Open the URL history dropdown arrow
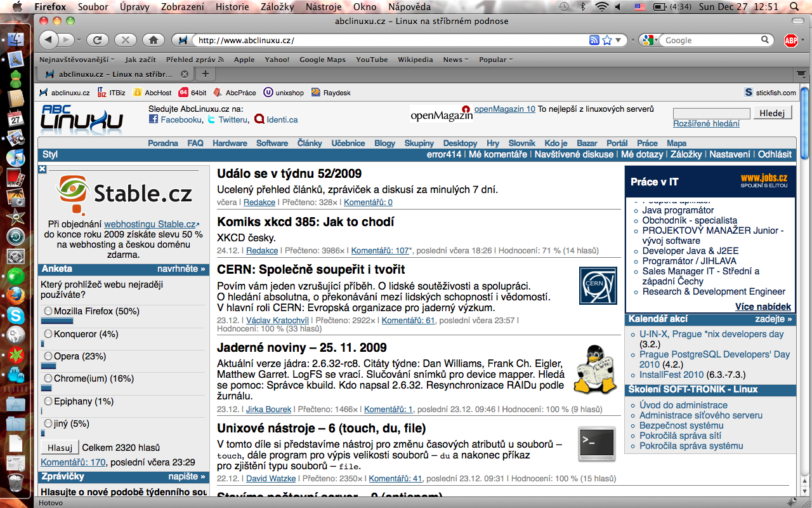Image resolution: width=812 pixels, height=508 pixels. 620,40
